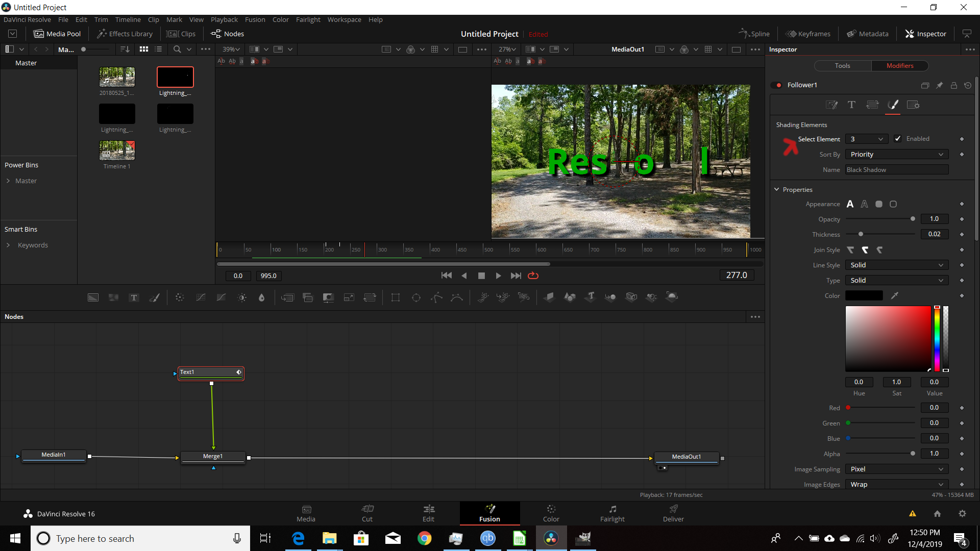Add a Paint node from the toolbar
980x551 pixels.
[x=154, y=297]
